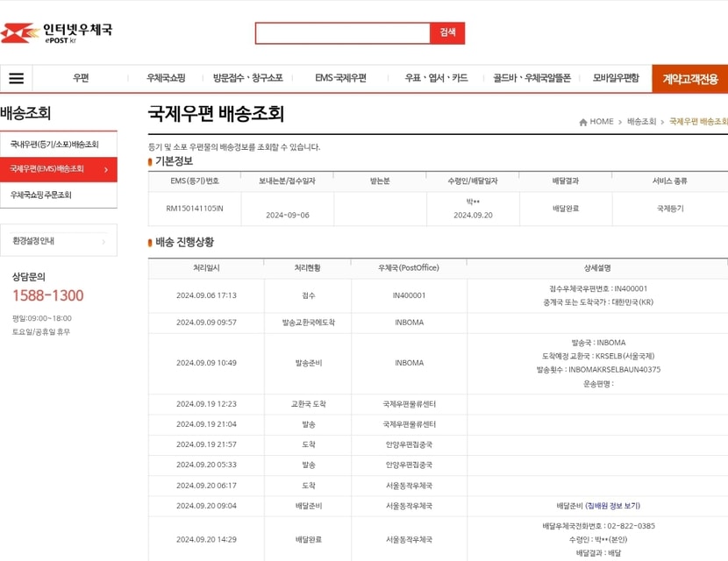
Task: Open 우체국쇼핑 주문조회 in sidebar
Action: tap(41, 195)
